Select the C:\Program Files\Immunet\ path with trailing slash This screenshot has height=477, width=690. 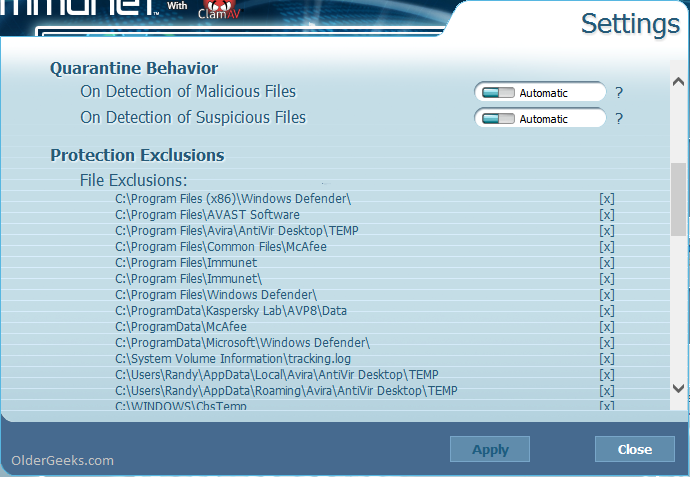pos(188,279)
